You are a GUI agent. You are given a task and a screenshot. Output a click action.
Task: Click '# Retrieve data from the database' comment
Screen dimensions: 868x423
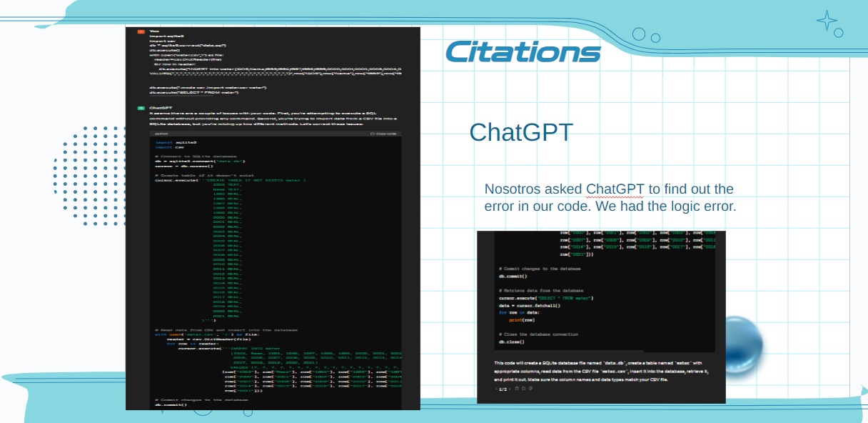tap(541, 291)
